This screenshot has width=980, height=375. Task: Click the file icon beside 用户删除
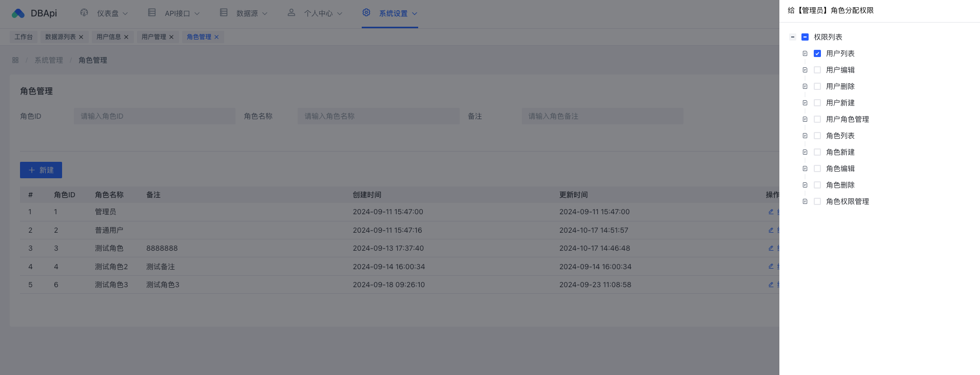click(805, 86)
